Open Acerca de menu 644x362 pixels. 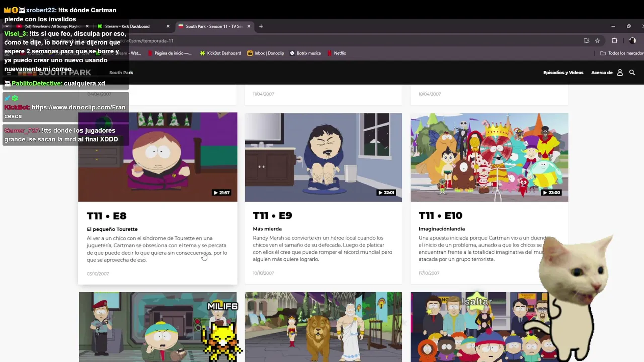602,73
